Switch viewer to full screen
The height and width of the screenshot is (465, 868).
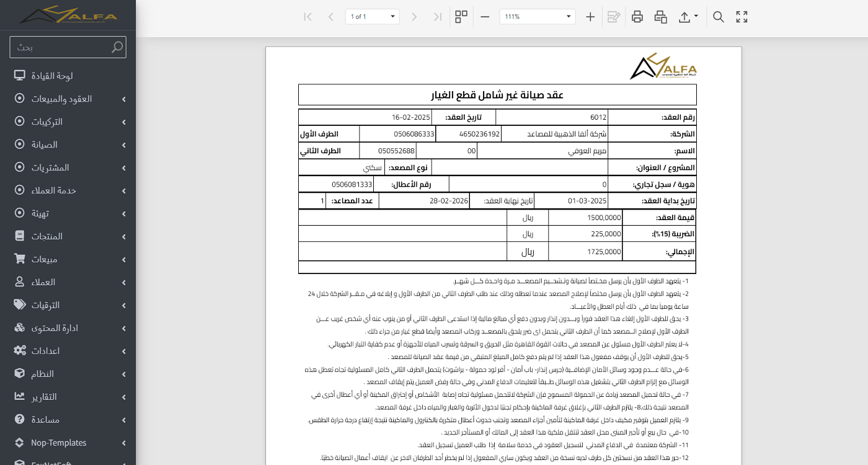click(742, 17)
